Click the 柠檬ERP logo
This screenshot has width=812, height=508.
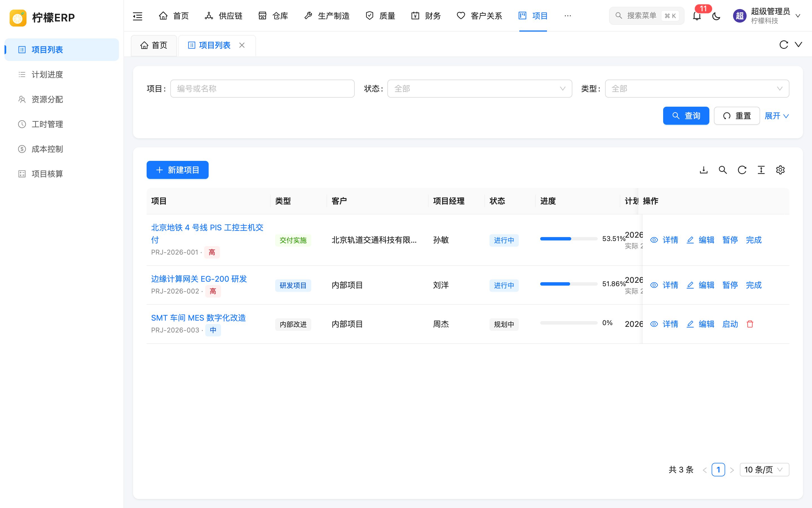coord(42,17)
